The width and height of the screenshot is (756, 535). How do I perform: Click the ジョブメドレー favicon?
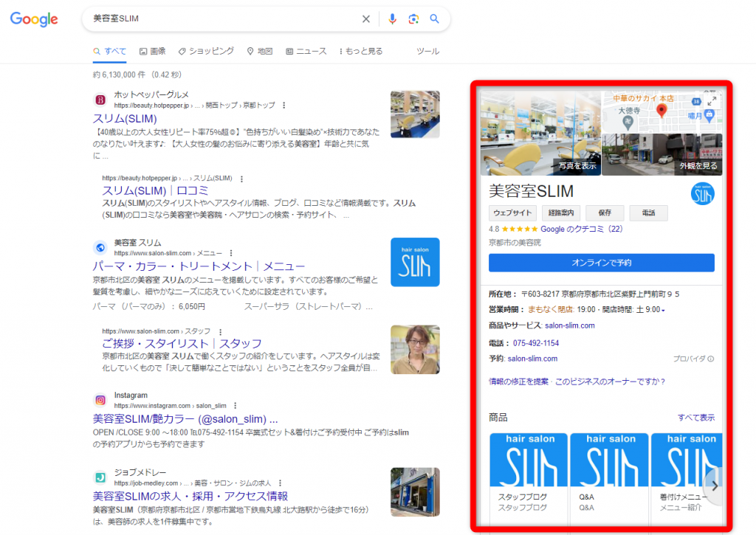pyautogui.click(x=100, y=477)
